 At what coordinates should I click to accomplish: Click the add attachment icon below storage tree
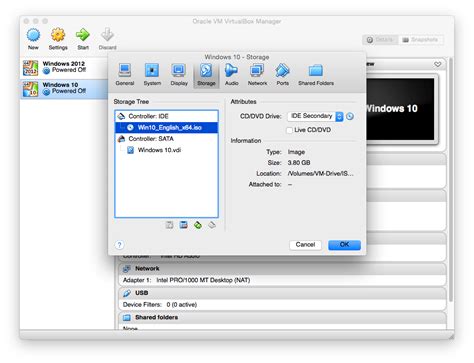(169, 225)
